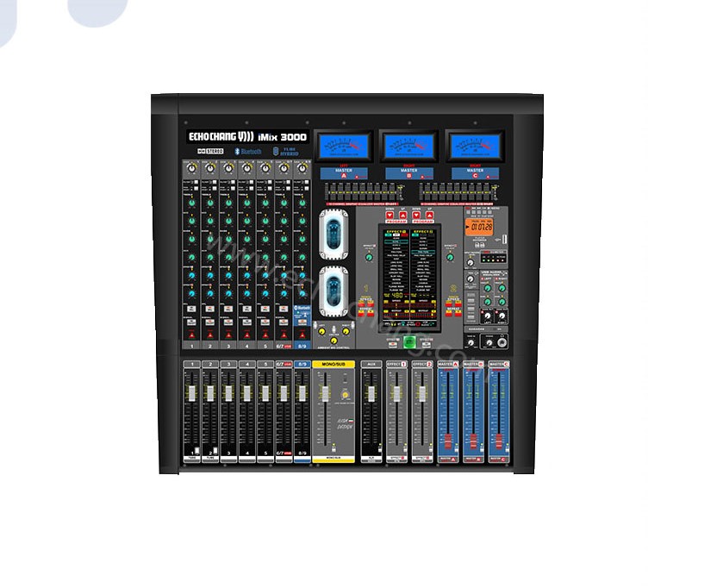Click the 8/9 blue fader label
The image size is (723, 588).
[302, 364]
